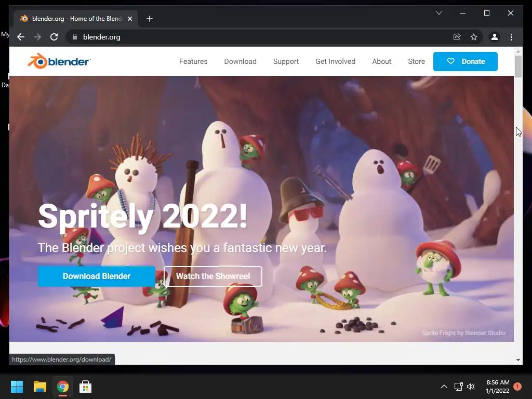Bookmark this tab with the star icon

point(474,37)
